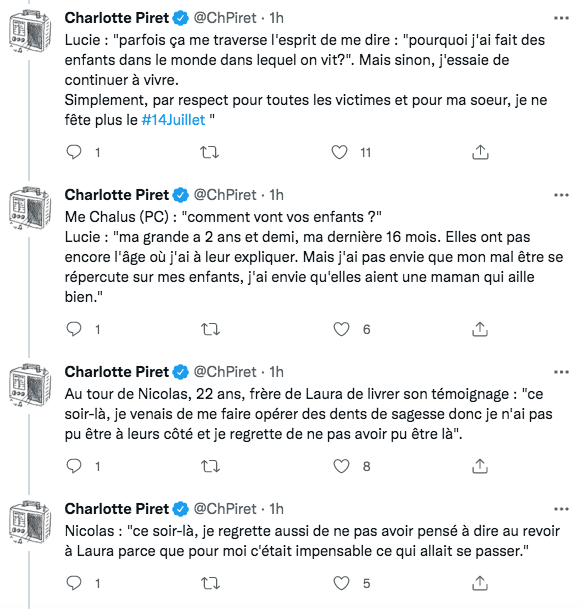
Task: Open the #14Juillet hashtag link
Action: 173,120
